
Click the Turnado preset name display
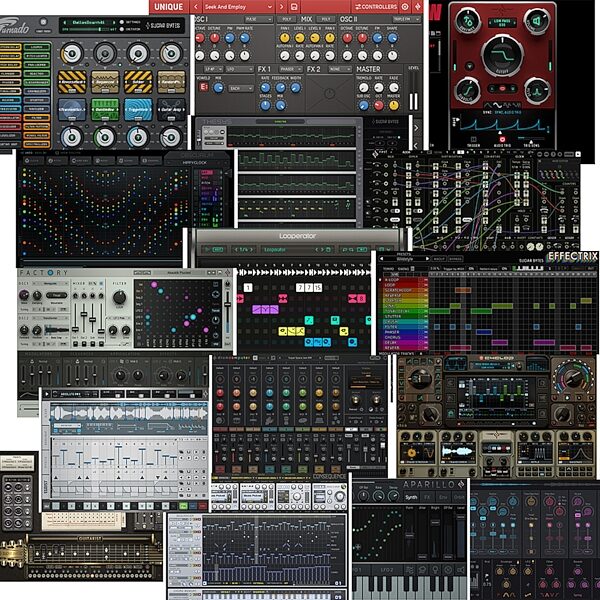[x=90, y=23]
